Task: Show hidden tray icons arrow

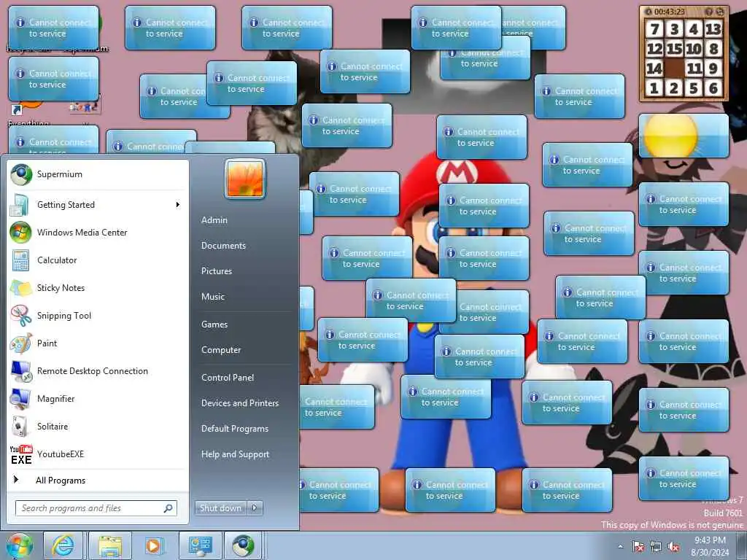Action: point(620,547)
